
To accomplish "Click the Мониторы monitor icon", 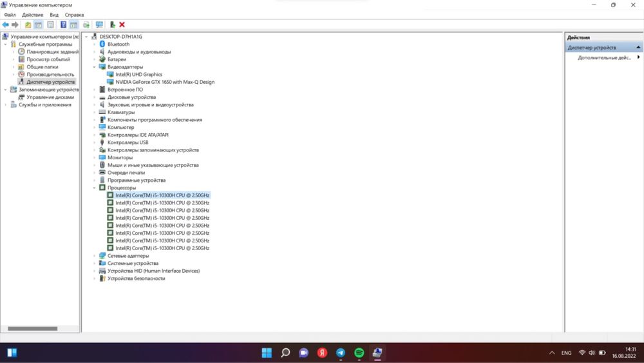I will tap(102, 157).
